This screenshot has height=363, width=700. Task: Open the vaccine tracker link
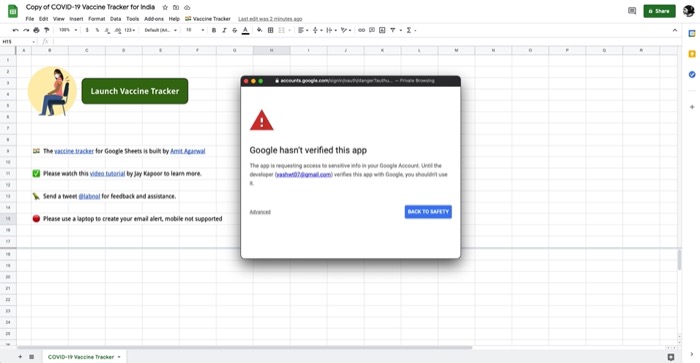(x=74, y=151)
